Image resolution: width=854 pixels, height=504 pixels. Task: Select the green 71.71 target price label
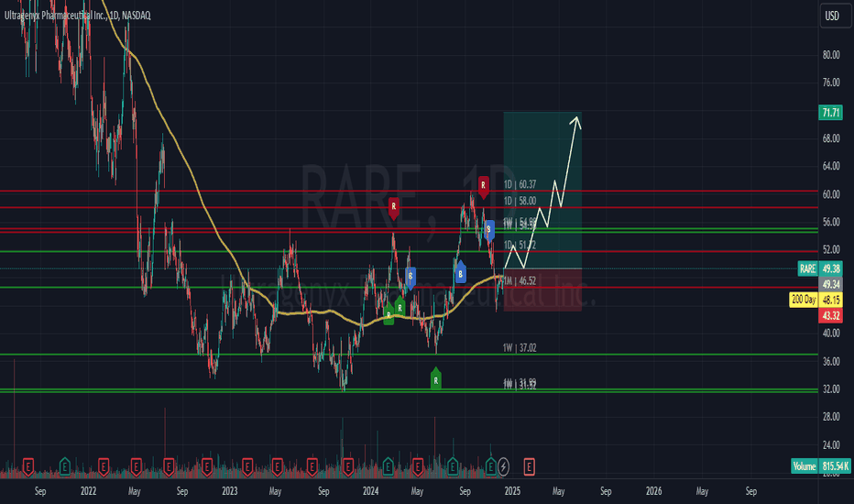(830, 113)
